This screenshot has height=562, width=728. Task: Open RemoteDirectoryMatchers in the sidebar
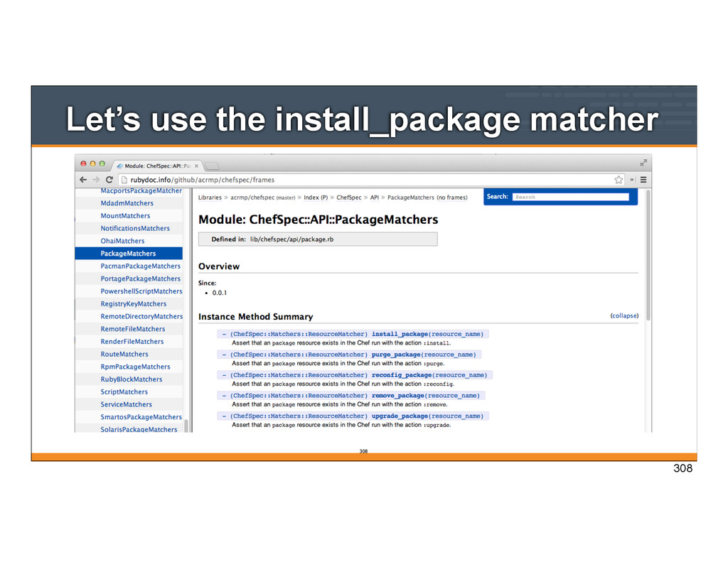click(141, 316)
